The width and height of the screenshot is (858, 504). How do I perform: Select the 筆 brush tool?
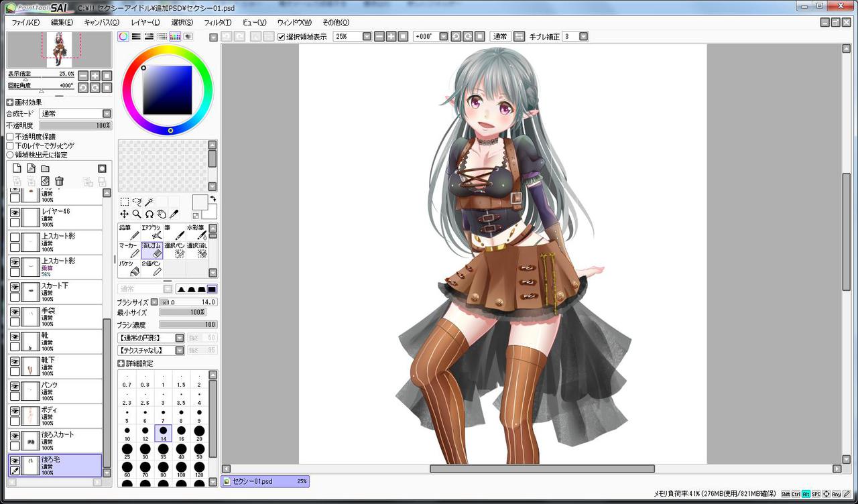coord(174,232)
